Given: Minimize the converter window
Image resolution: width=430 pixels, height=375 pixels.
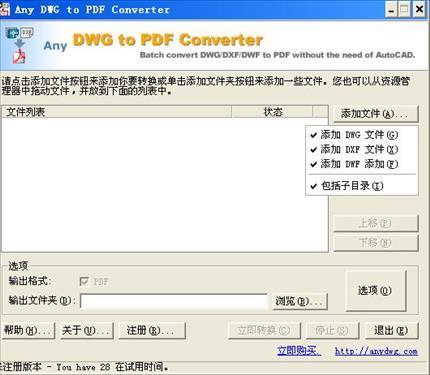Looking at the screenshot, I should coord(391,9).
